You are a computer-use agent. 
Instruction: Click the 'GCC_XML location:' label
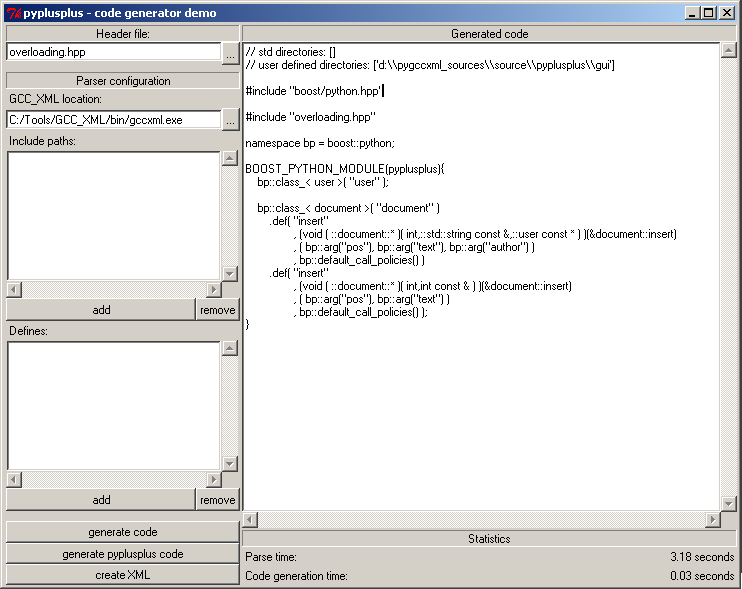tap(55, 99)
